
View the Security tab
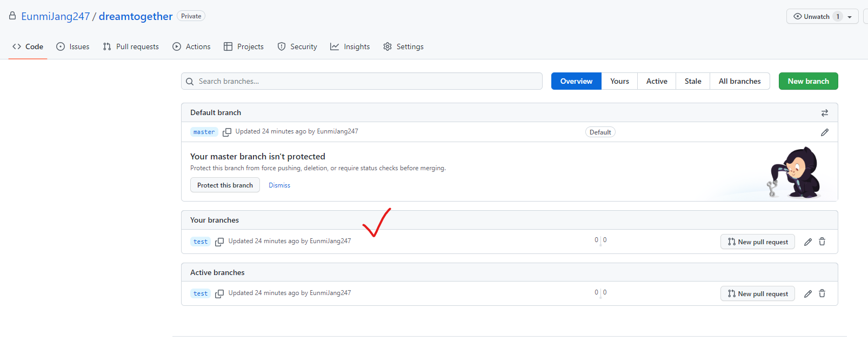pyautogui.click(x=297, y=46)
